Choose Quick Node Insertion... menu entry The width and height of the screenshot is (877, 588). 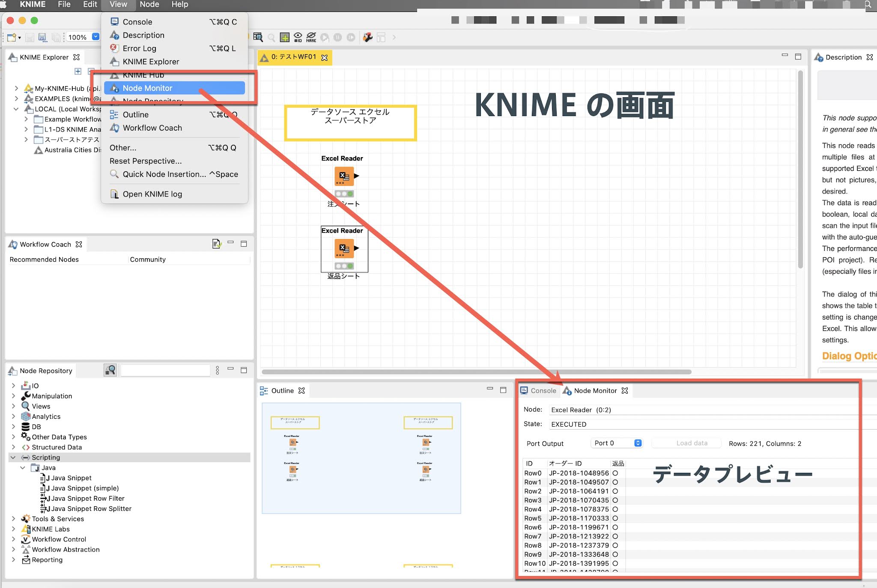point(174,174)
